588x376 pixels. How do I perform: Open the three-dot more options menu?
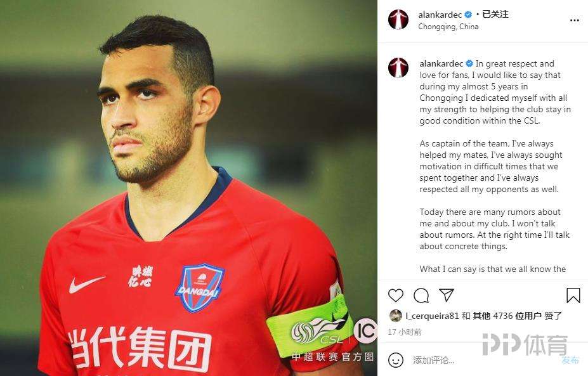tap(575, 20)
